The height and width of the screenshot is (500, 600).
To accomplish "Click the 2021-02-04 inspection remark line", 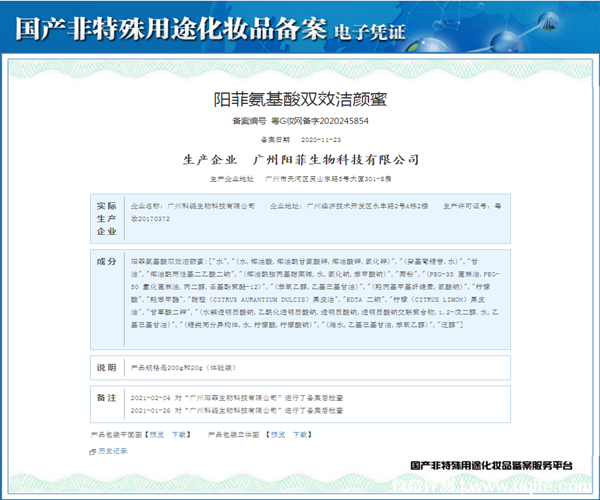I will pos(237,398).
